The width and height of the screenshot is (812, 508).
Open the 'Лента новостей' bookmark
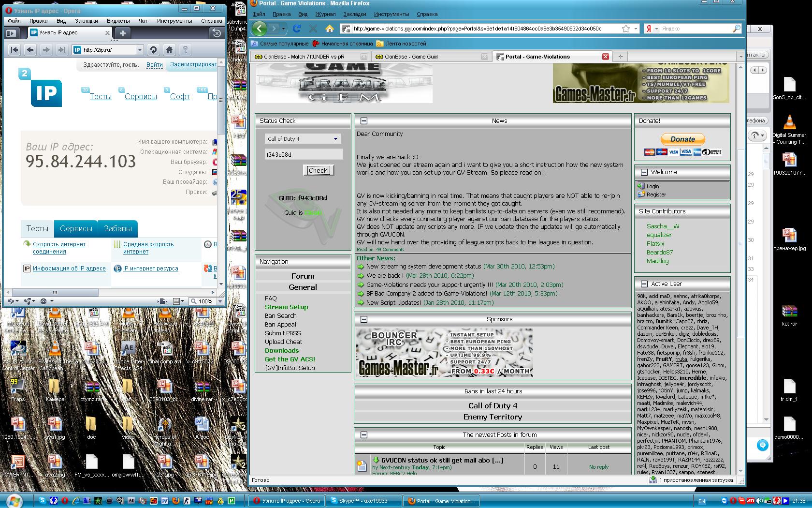pos(401,44)
